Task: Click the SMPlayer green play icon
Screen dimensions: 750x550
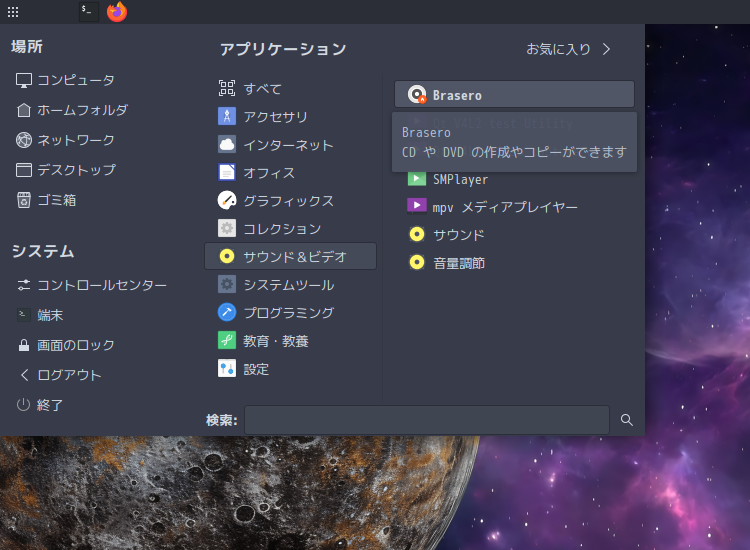Action: click(417, 179)
